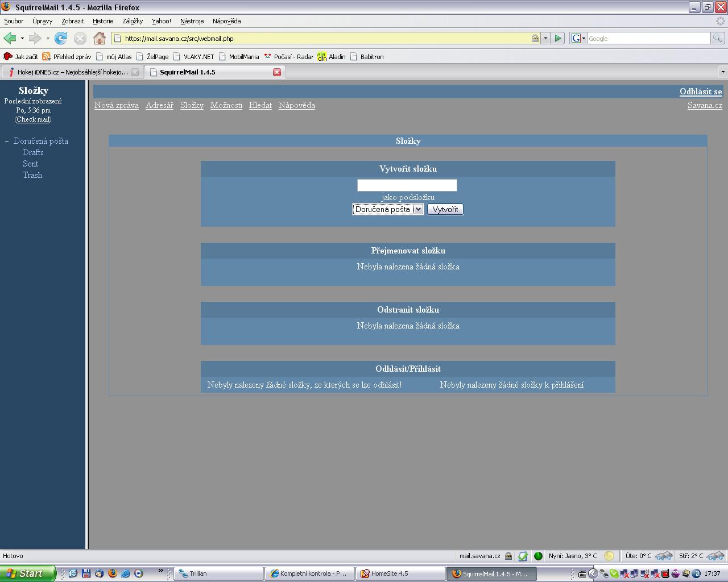Open the Zobrazit menu
The width and height of the screenshot is (728, 582).
[72, 21]
